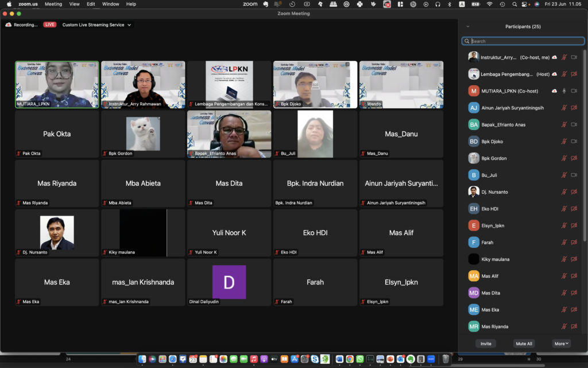Select the MUTIARA_LPKN video tile
Viewport: 588px width, 368px height.
coord(57,85)
